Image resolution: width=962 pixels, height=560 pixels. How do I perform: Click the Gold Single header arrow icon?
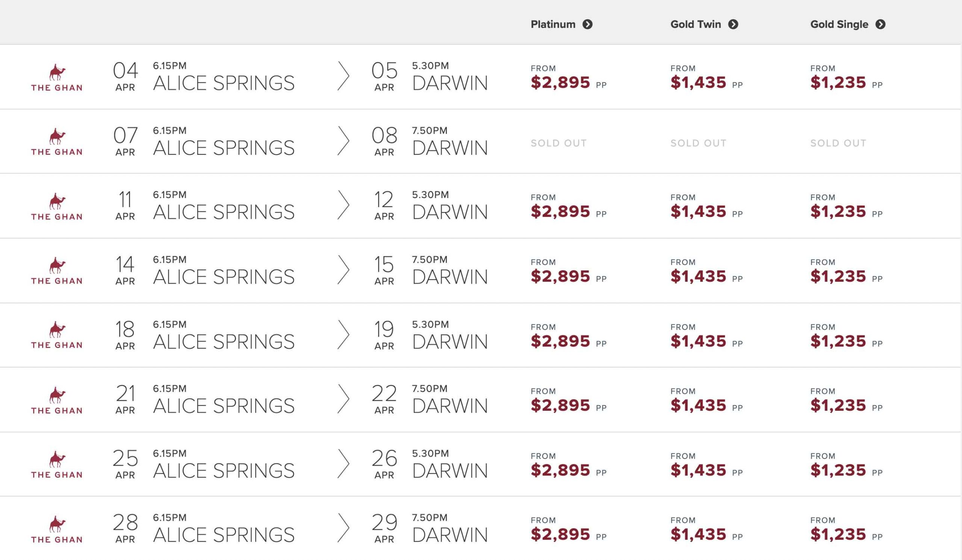tap(880, 24)
